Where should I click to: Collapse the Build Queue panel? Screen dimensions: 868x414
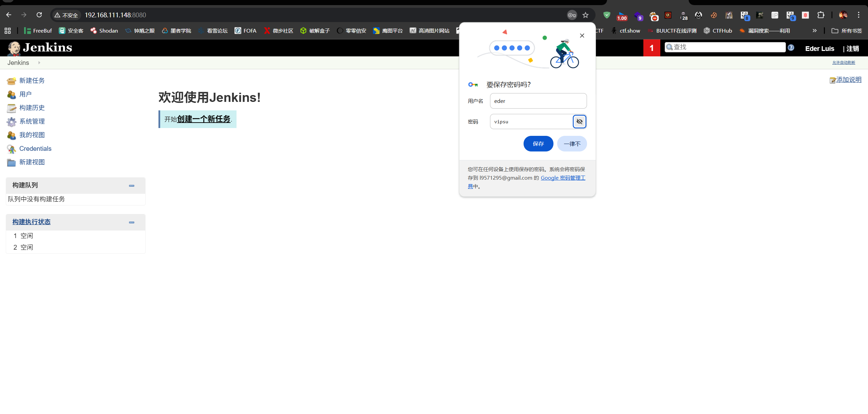132,186
